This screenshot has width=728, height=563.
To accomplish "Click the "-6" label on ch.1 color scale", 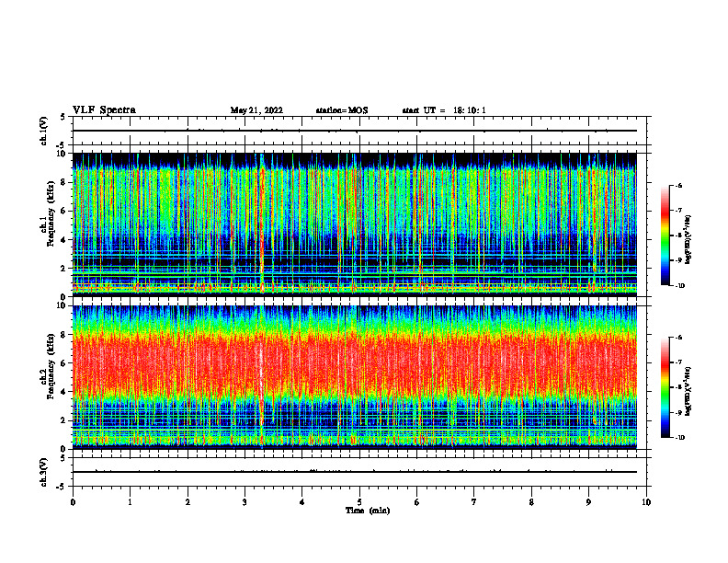I will (678, 185).
